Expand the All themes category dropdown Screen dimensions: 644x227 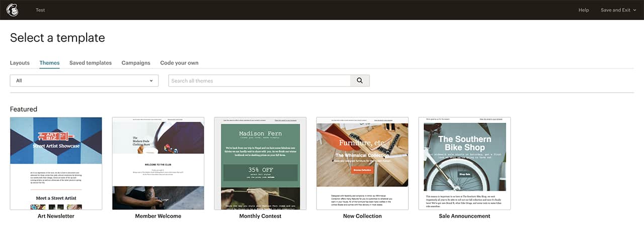point(84,81)
